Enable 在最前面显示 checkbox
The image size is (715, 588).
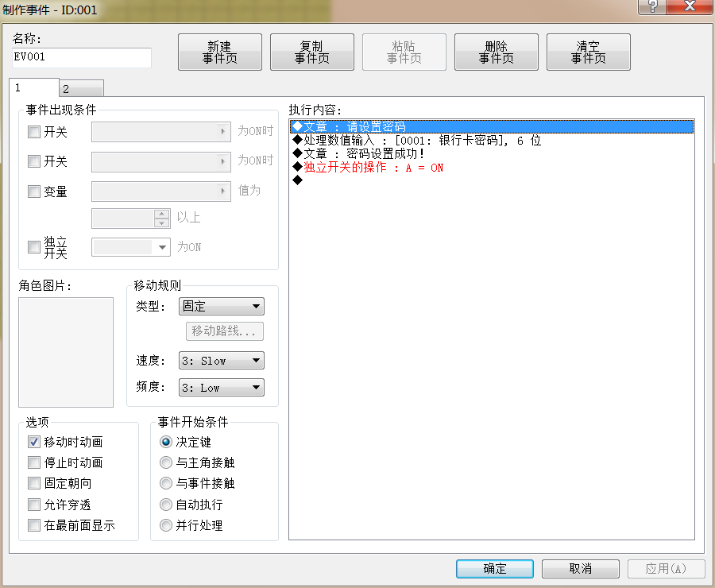(x=34, y=525)
